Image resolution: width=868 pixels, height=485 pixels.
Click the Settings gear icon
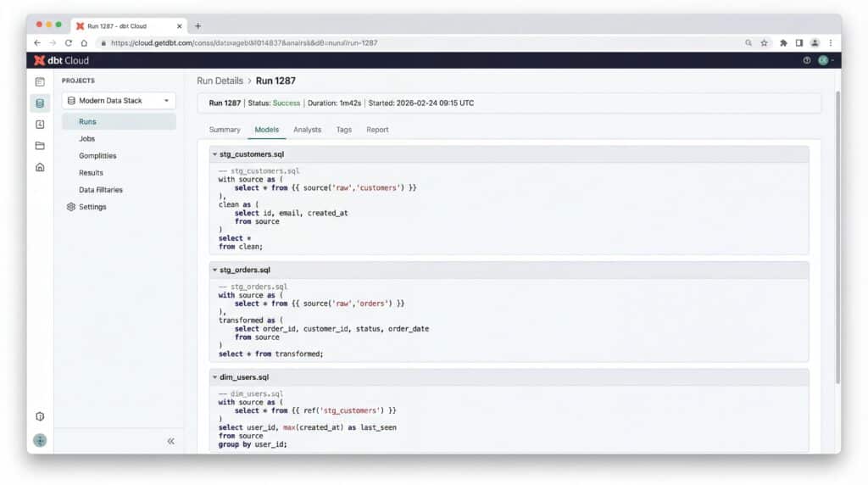point(71,207)
